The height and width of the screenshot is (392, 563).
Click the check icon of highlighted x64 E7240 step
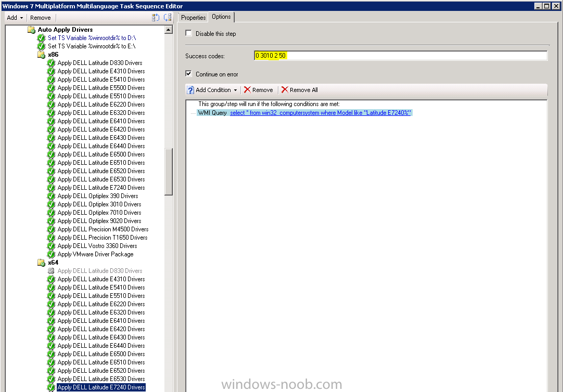51,387
